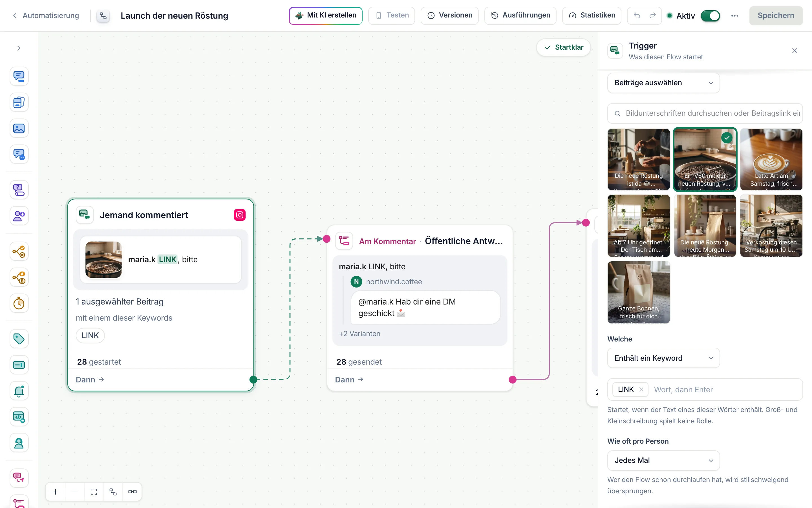Image resolution: width=812 pixels, height=508 pixels.
Task: Click the Mit KI erstellen button
Action: [x=325, y=16]
